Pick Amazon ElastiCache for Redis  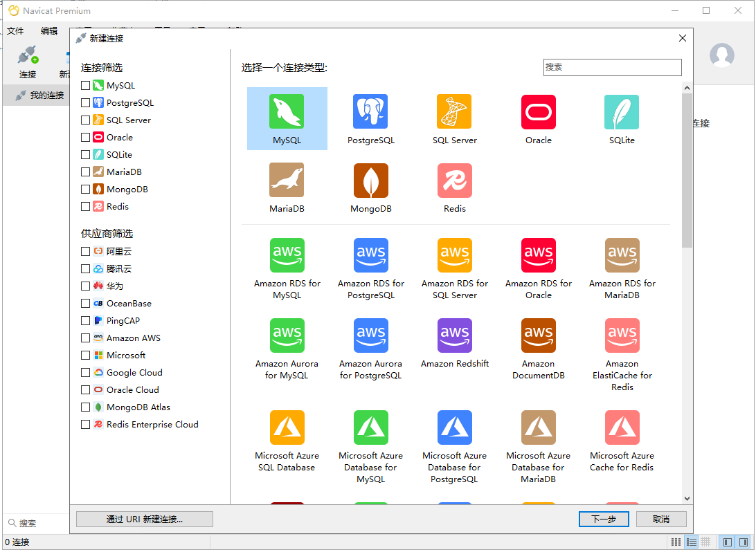pyautogui.click(x=622, y=335)
